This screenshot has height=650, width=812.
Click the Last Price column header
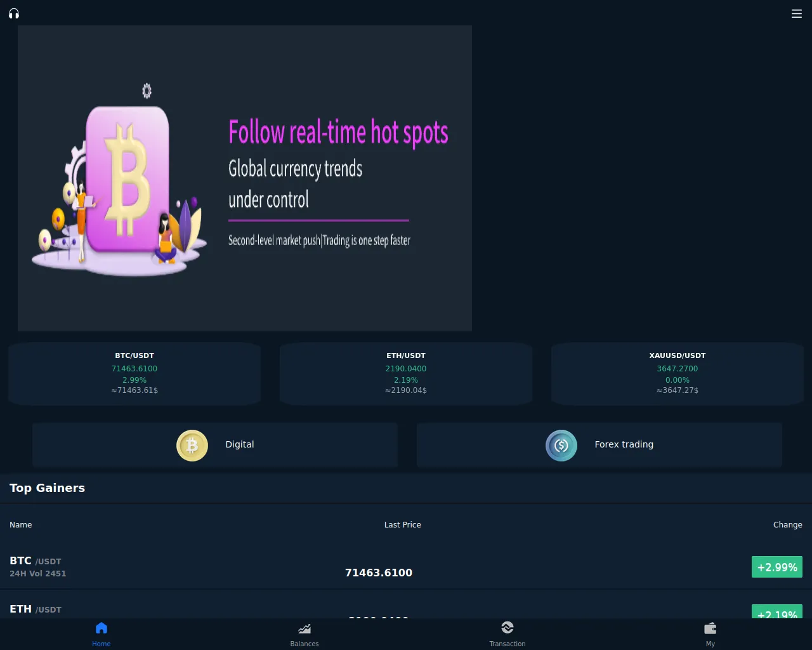[402, 525]
